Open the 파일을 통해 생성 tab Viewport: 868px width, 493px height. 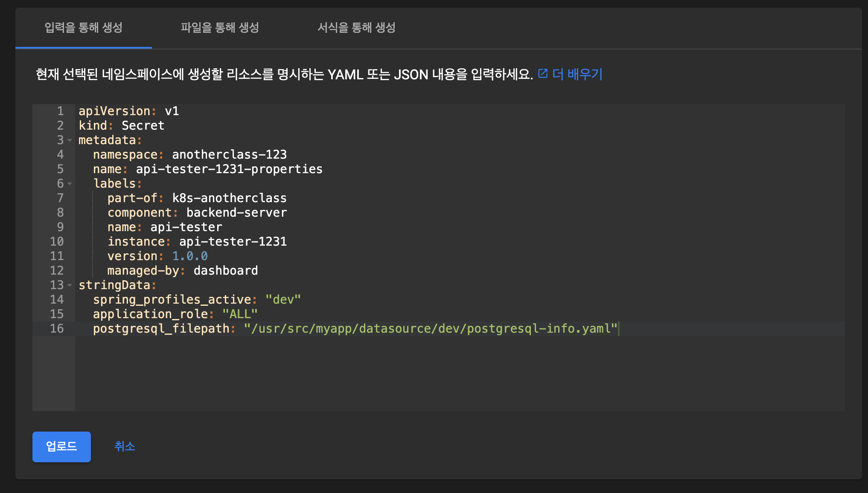click(220, 28)
